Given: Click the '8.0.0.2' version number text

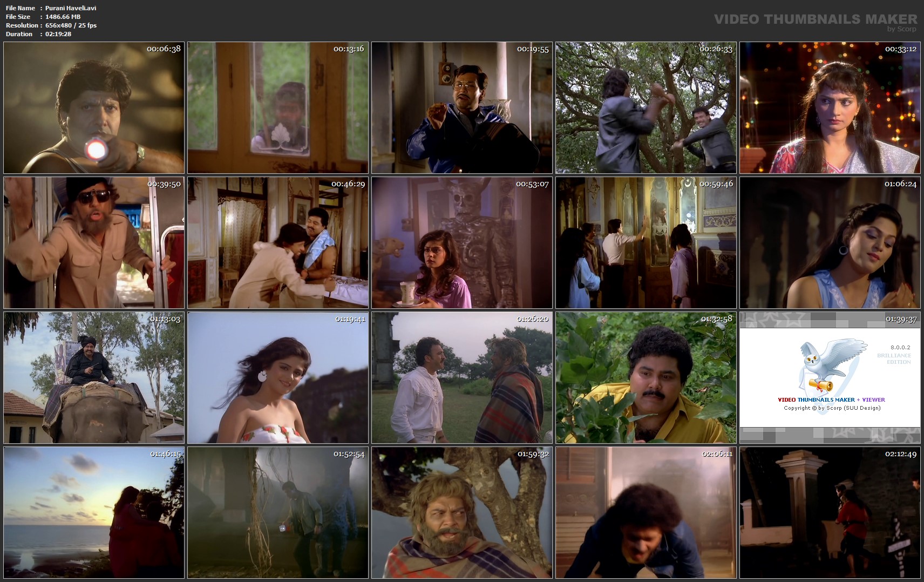Looking at the screenshot, I should pyautogui.click(x=900, y=347).
